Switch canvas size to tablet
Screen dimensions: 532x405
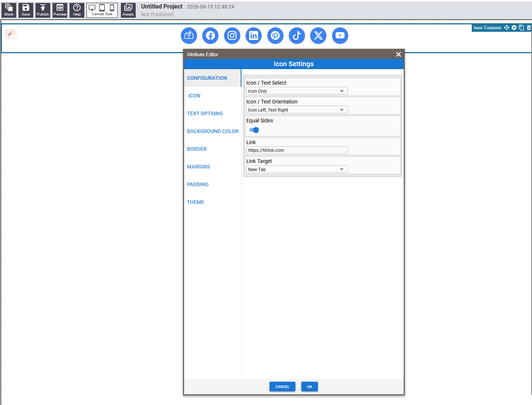click(102, 8)
